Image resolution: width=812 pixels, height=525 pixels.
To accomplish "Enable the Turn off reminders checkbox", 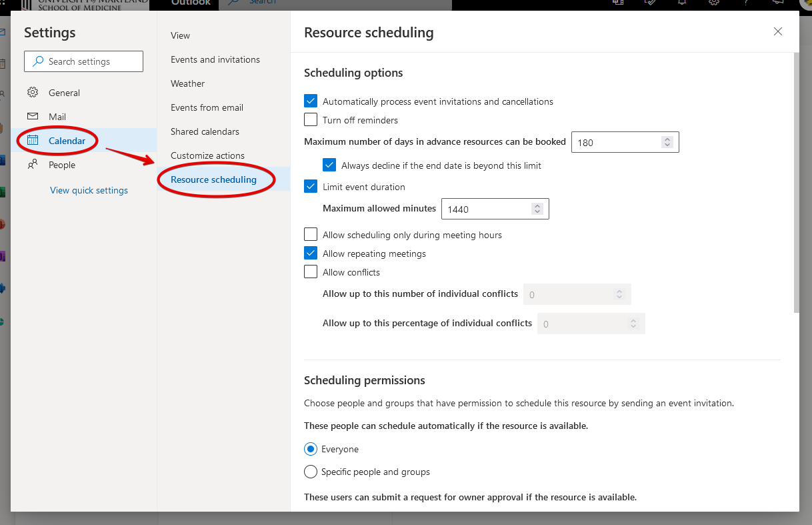I will pyautogui.click(x=311, y=120).
